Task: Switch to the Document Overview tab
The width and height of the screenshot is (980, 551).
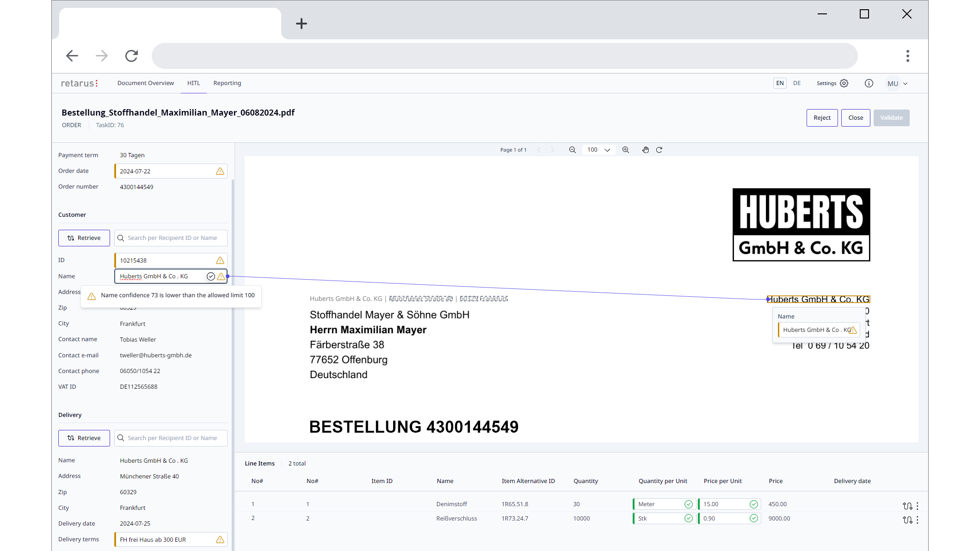Action: coord(145,83)
